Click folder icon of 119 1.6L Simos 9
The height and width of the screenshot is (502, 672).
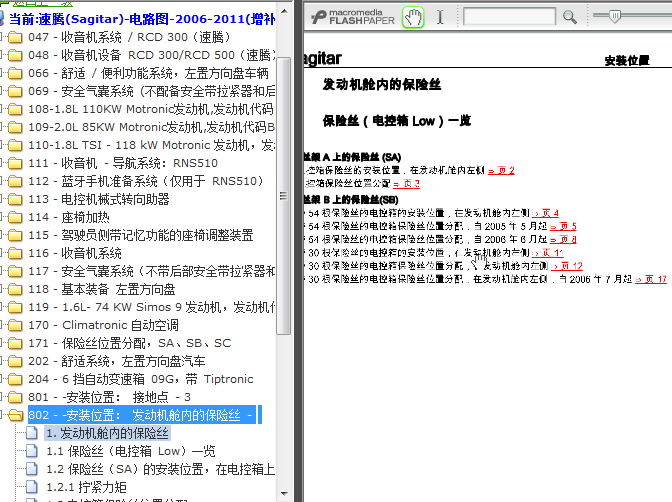15,308
